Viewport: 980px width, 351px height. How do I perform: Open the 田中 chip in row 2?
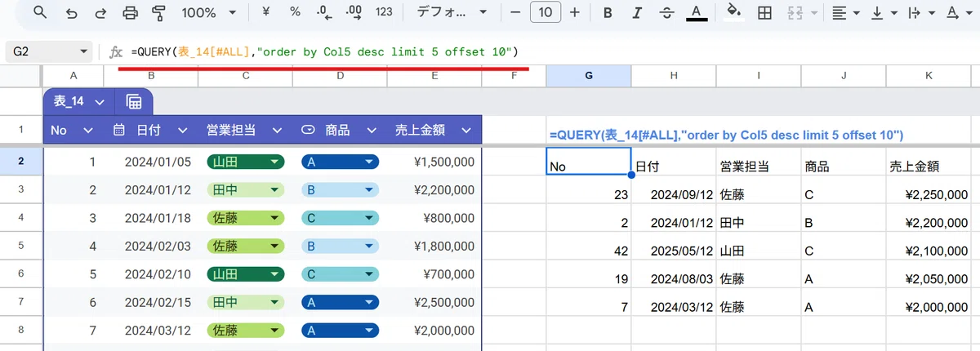(x=245, y=189)
